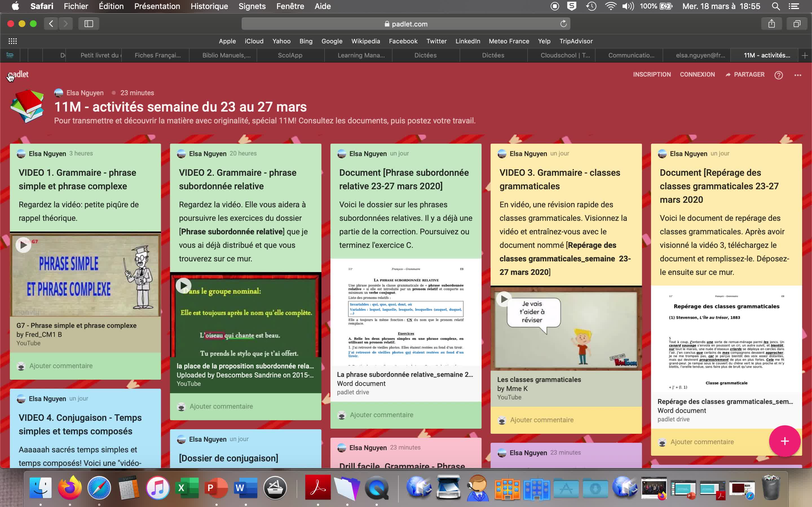812x507 pixels.
Task: Open the three-dots more options menu
Action: (x=798, y=75)
